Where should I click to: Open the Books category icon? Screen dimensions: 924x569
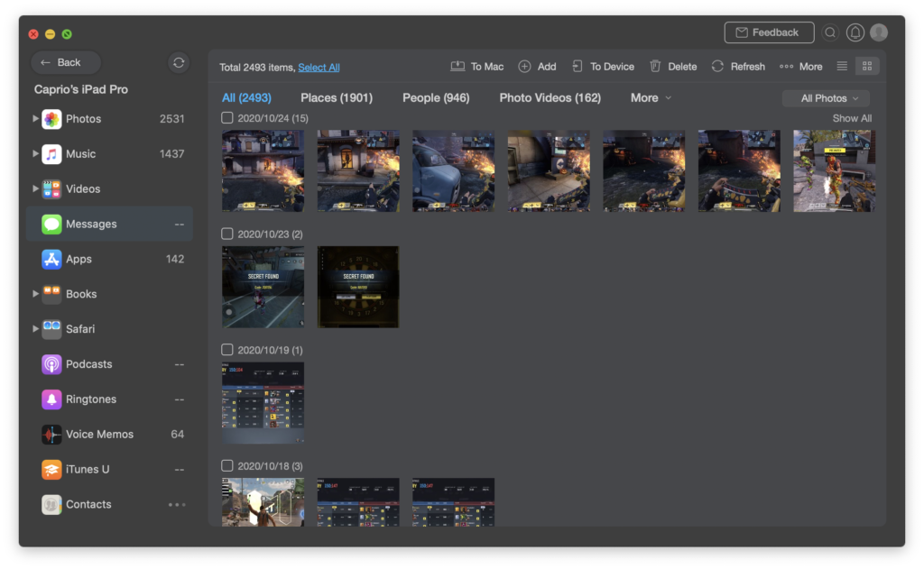pos(51,294)
